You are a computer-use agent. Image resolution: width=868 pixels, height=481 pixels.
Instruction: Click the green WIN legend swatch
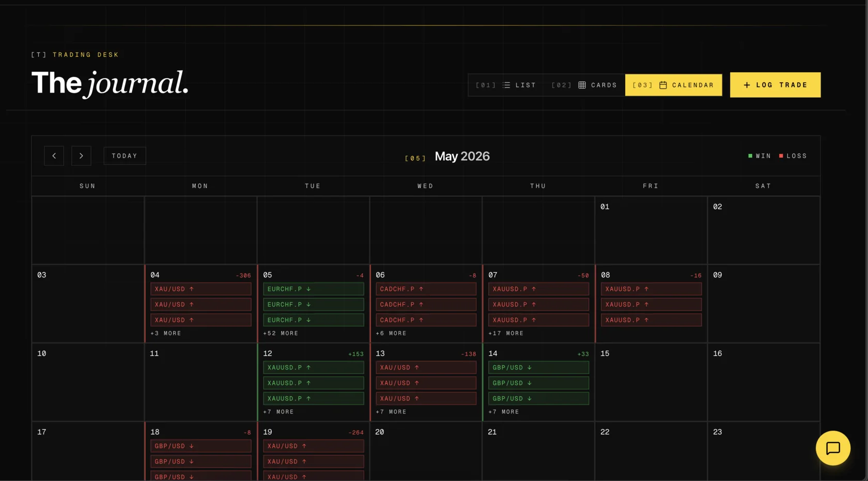point(750,156)
